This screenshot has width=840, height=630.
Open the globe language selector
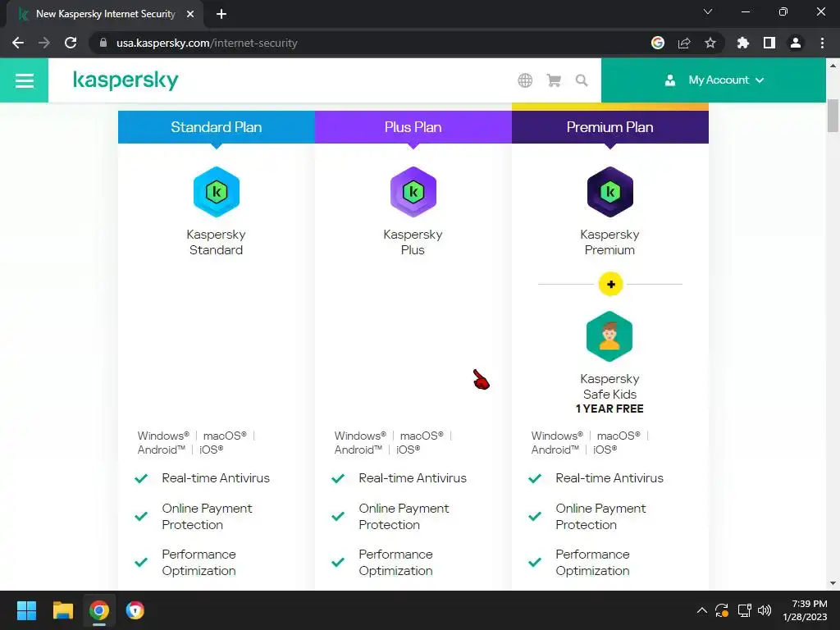pos(525,80)
